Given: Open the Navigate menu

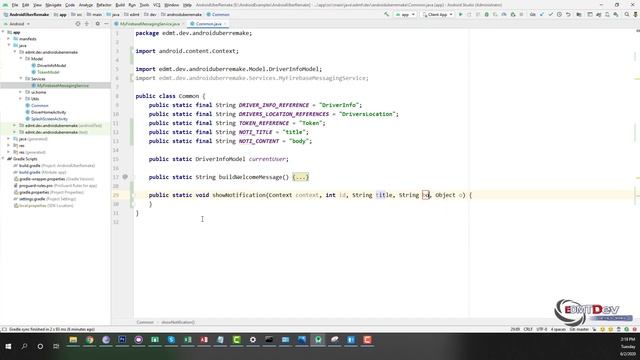Looking at the screenshot, I should tap(53, 5).
